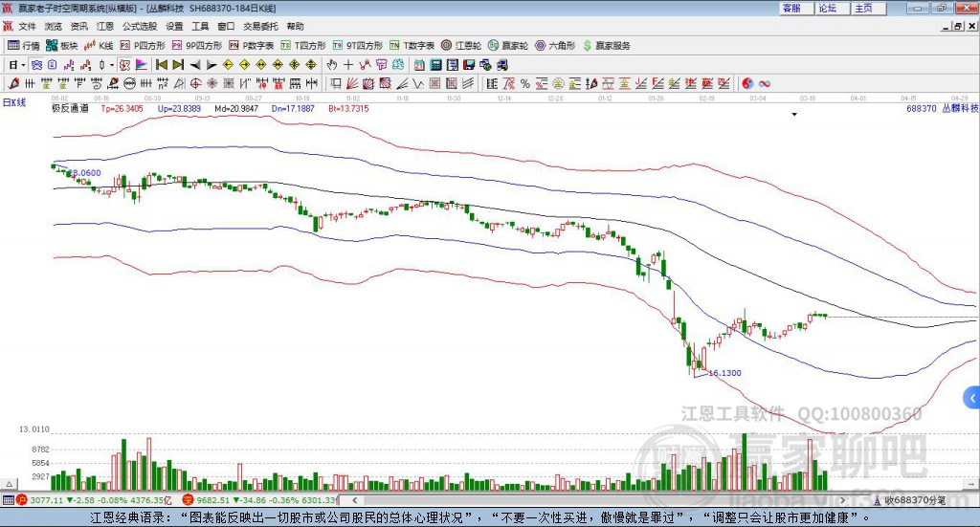Open the calculator icon
The height and width of the screenshot is (527, 980).
tap(435, 65)
